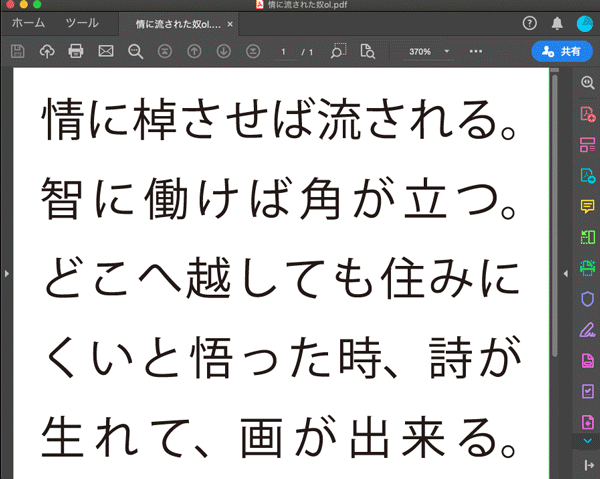Open the Comment tool icon

[x=587, y=206]
